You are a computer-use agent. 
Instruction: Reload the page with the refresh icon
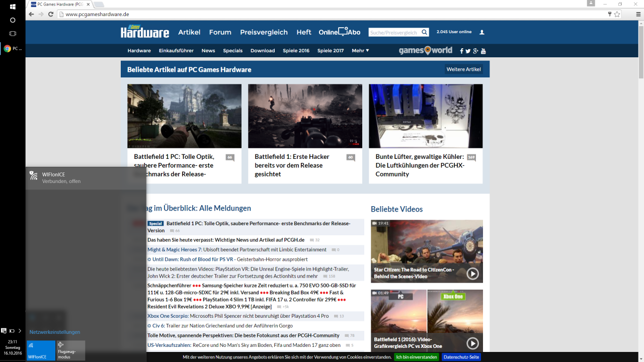[51, 14]
